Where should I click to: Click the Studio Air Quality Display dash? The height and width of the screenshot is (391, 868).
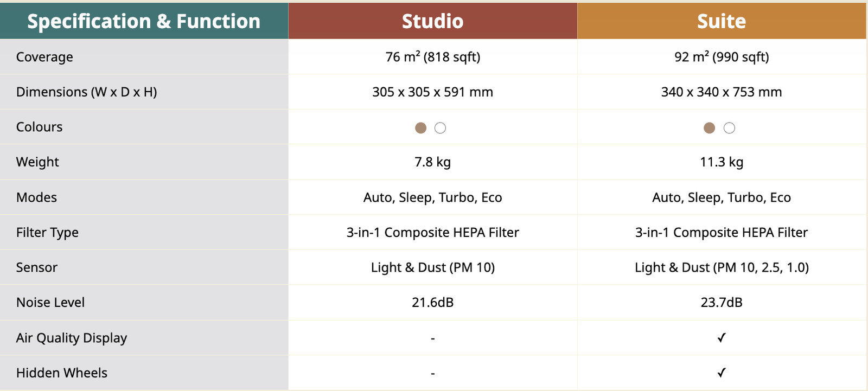[432, 338]
